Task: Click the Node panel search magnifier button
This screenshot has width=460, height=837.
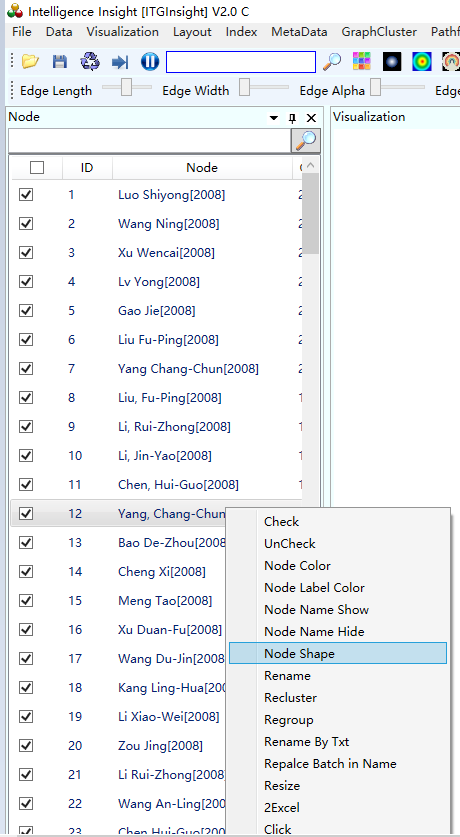Action: [306, 141]
